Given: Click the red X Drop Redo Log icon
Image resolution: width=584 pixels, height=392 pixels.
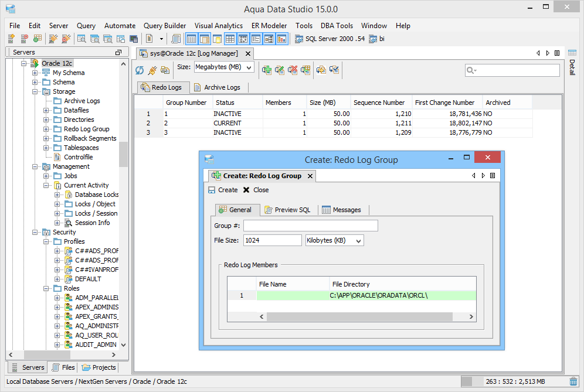Looking at the screenshot, I should 293,70.
